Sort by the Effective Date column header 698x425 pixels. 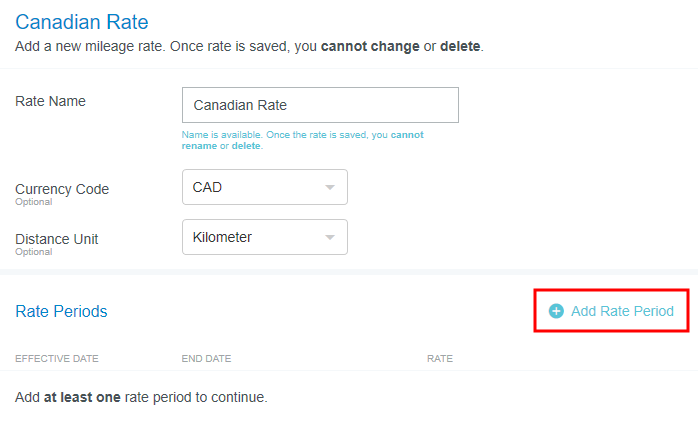coord(57,358)
